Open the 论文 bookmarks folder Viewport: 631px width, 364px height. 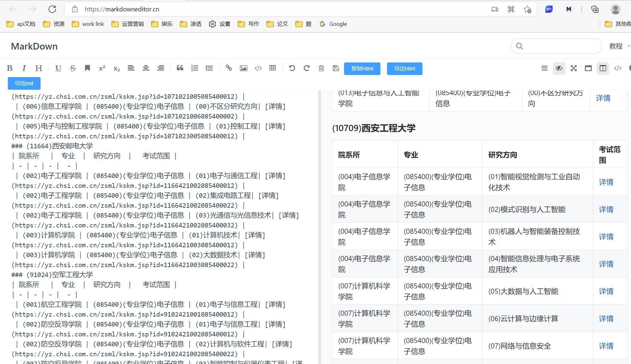[277, 24]
